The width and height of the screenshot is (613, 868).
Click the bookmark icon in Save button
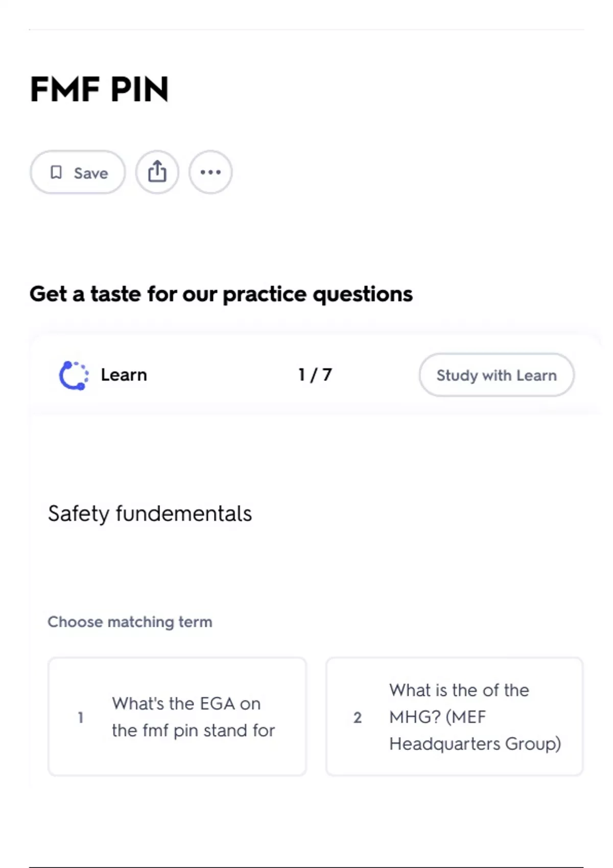(56, 173)
